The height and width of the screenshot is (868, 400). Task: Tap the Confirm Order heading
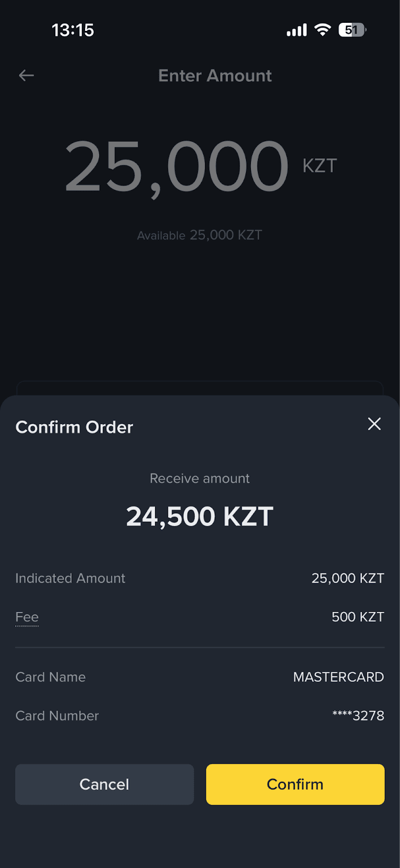pos(74,427)
